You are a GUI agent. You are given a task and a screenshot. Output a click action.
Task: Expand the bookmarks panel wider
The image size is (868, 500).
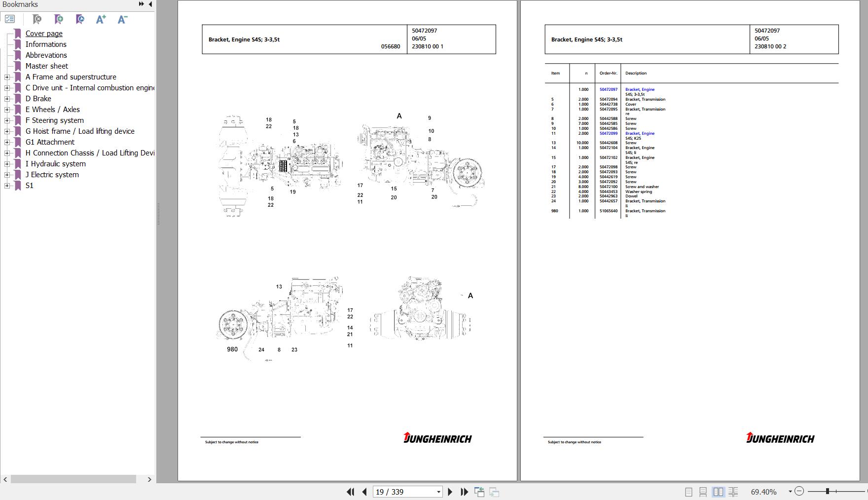[x=142, y=4]
